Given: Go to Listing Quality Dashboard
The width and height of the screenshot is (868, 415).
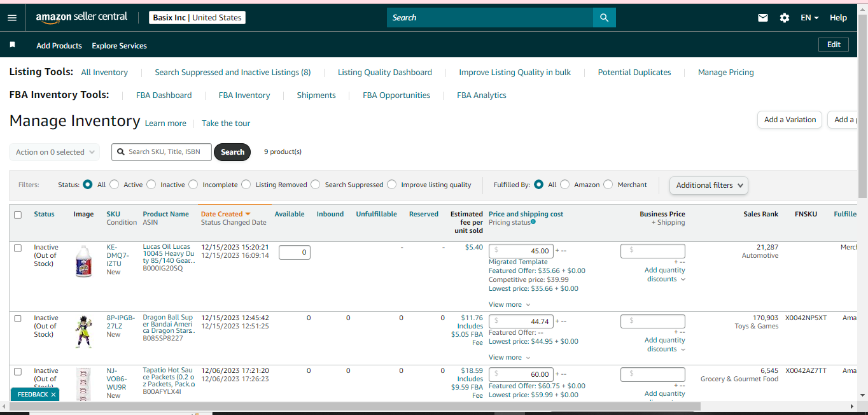Looking at the screenshot, I should point(385,73).
